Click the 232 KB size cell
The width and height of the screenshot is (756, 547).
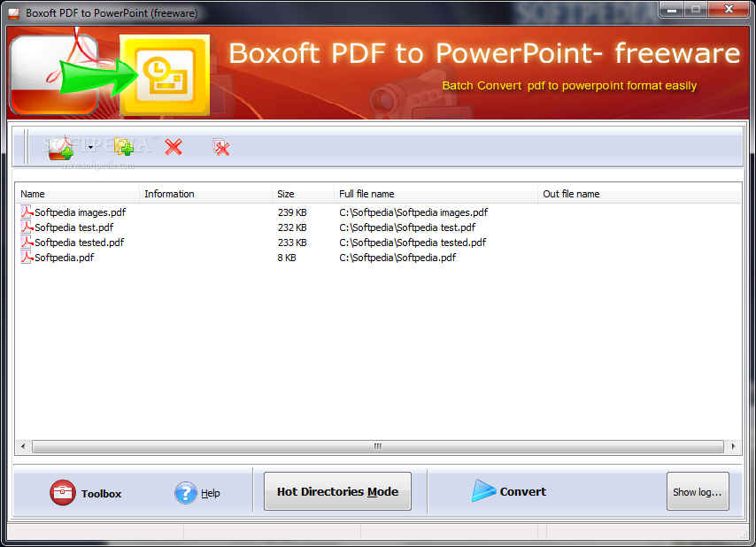[x=292, y=227]
